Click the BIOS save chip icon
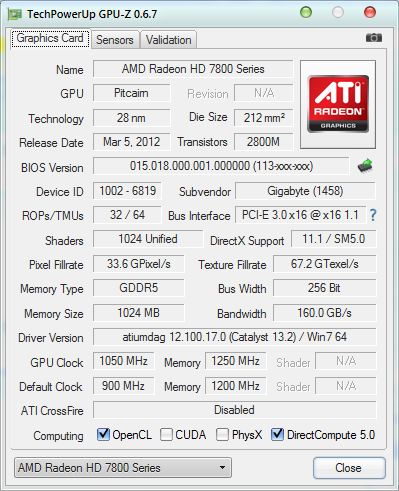Screen dimensions: 399x491 point(365,166)
